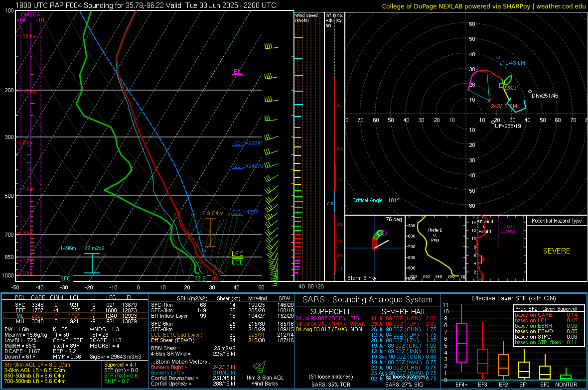Click the 'weather.cod.edu' College of DuPage credit text

pos(483,6)
